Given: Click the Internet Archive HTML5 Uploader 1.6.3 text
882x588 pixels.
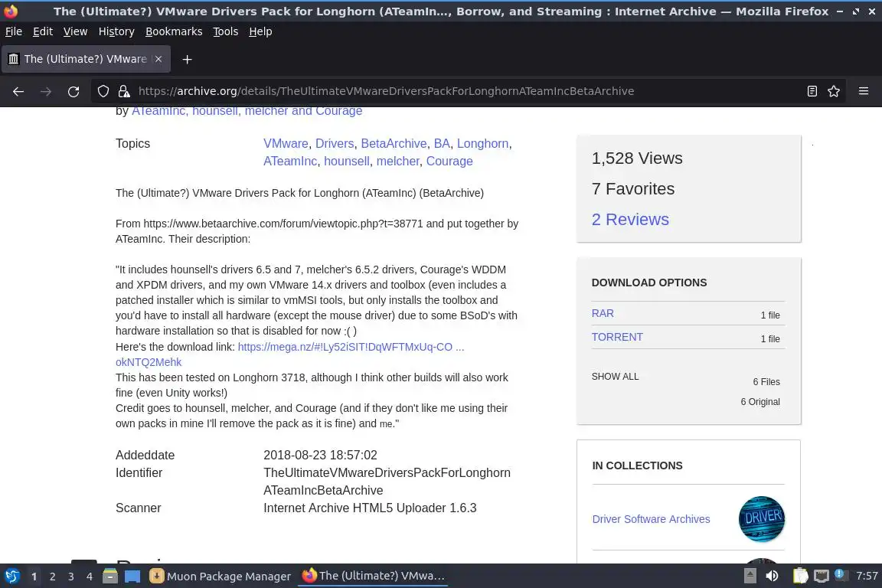Looking at the screenshot, I should pyautogui.click(x=370, y=508).
